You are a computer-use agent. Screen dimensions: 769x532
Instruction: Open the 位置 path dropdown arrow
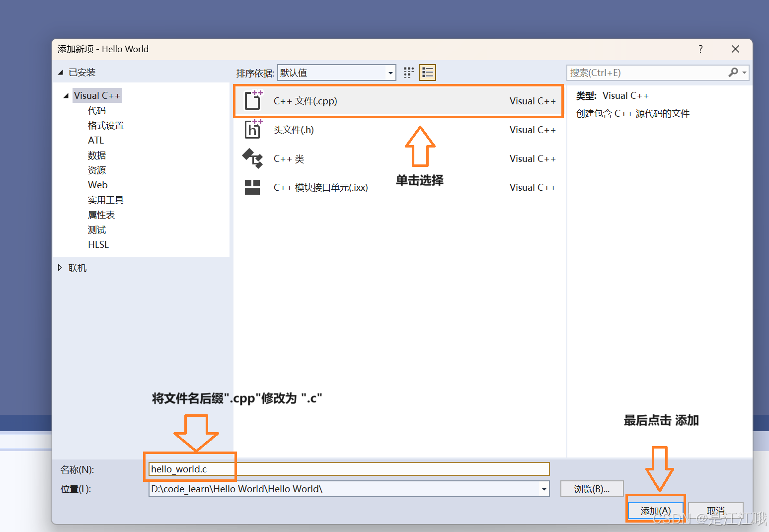544,489
